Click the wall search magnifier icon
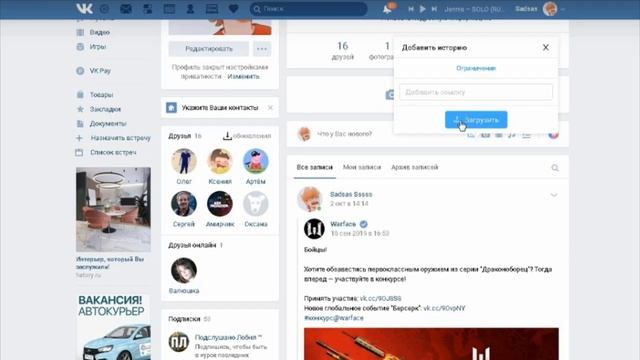The height and width of the screenshot is (360, 640). coord(555,168)
